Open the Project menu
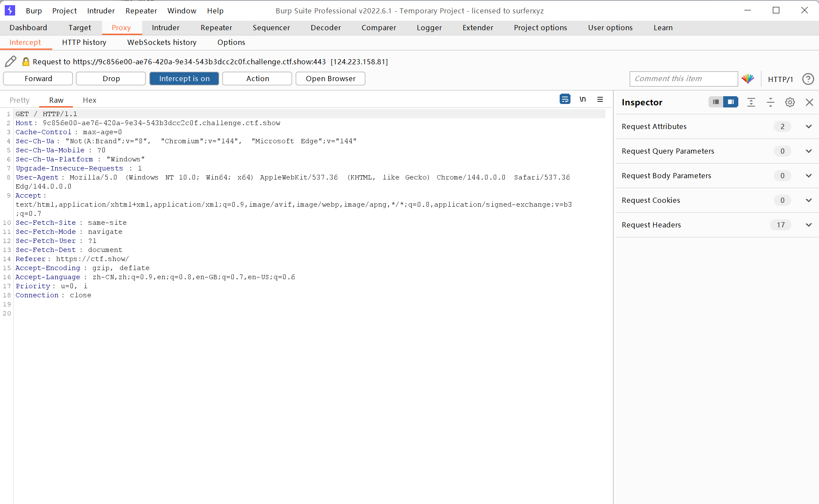 tap(64, 11)
